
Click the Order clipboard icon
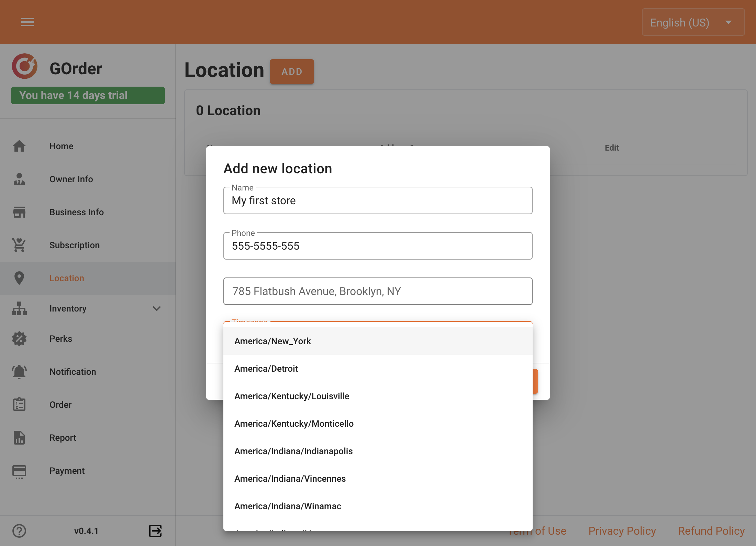pyautogui.click(x=19, y=405)
